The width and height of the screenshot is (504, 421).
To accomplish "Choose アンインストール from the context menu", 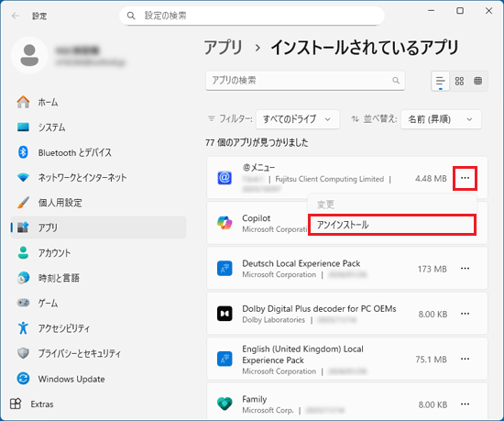I will point(392,225).
